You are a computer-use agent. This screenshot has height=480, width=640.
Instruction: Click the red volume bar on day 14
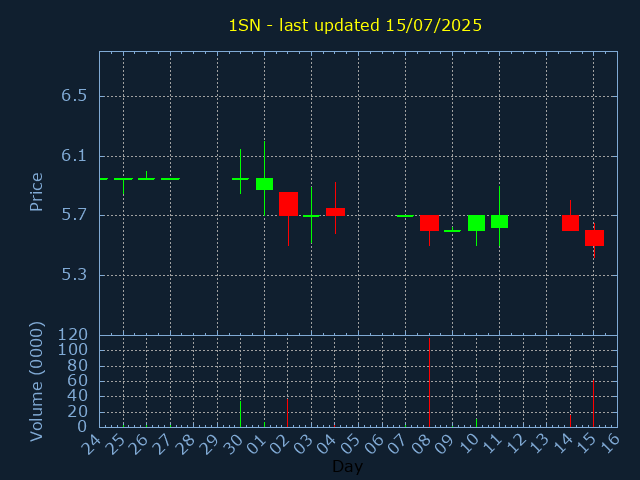click(570, 421)
